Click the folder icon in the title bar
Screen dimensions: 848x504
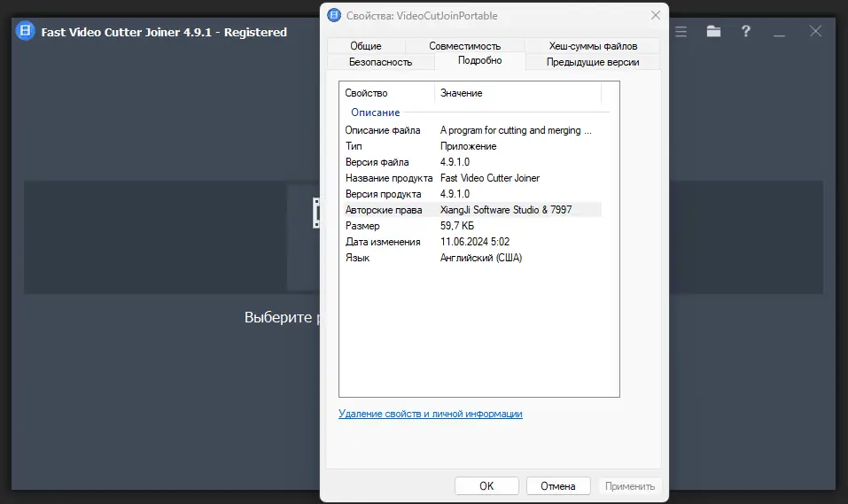[x=713, y=31]
